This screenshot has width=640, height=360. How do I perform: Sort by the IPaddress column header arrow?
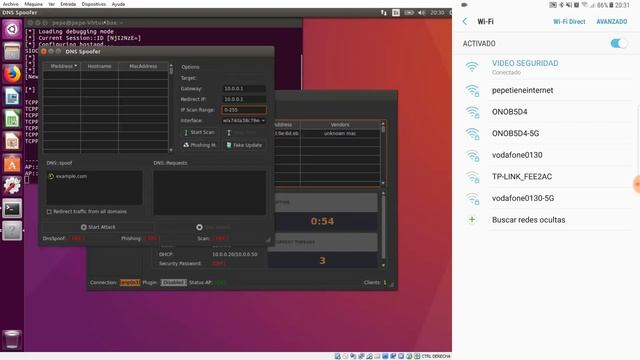click(x=76, y=66)
